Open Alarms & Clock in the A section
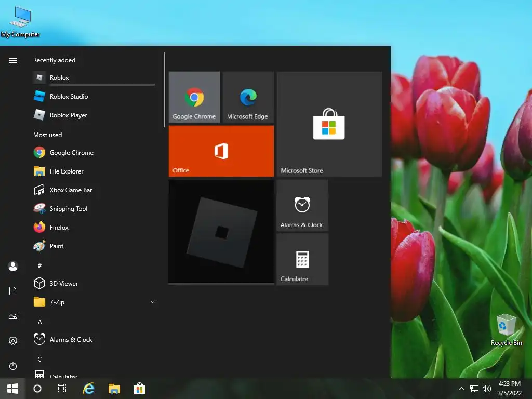This screenshot has height=399, width=532. click(94, 339)
